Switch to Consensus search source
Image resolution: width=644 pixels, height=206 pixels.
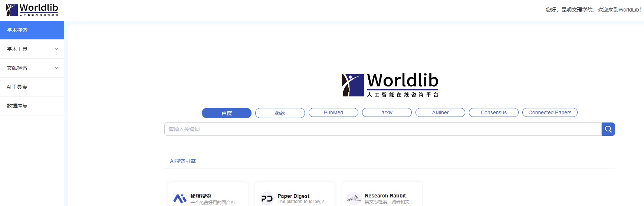(x=494, y=112)
